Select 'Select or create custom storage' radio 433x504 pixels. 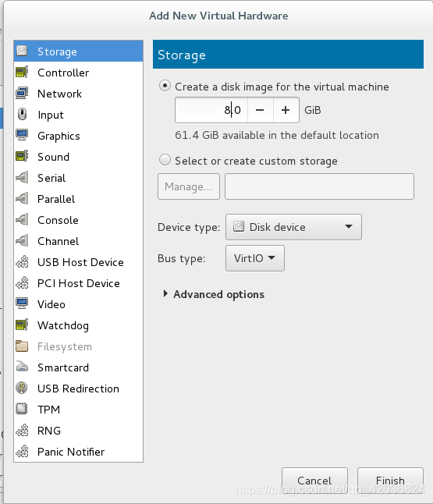[x=165, y=160]
